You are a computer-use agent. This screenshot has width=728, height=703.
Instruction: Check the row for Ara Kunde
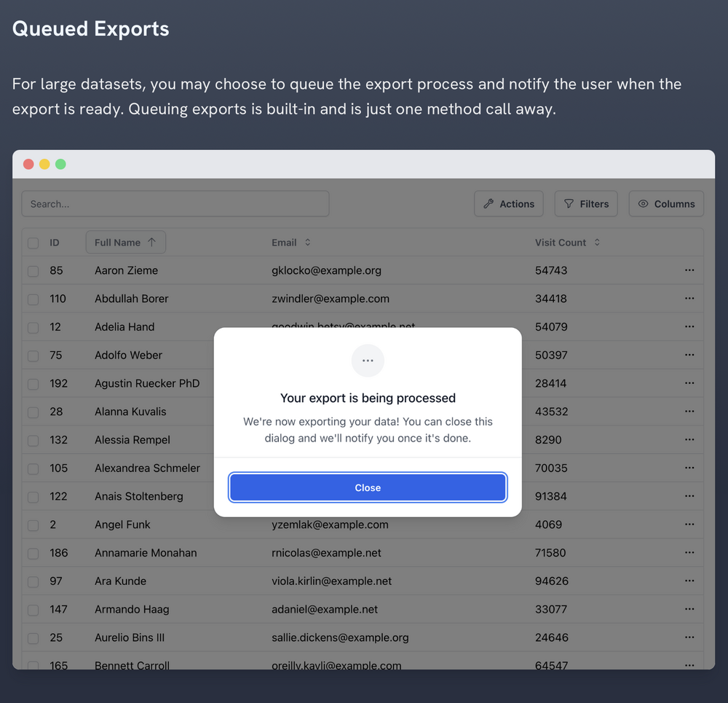[33, 582]
